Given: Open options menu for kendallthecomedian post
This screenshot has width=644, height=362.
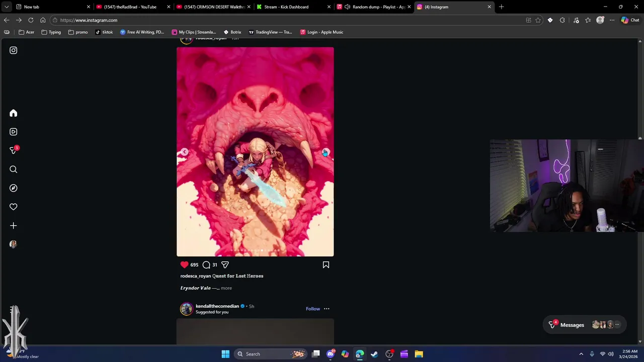Looking at the screenshot, I should 327,309.
